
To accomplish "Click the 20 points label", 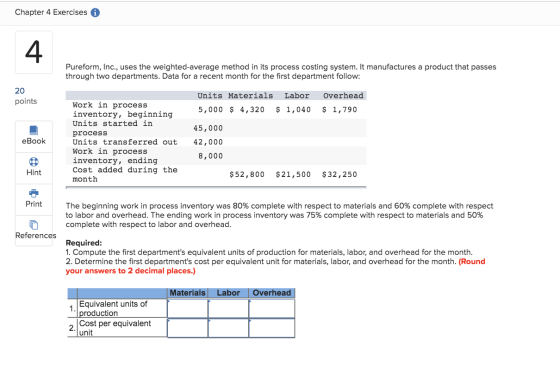I will coord(26,96).
